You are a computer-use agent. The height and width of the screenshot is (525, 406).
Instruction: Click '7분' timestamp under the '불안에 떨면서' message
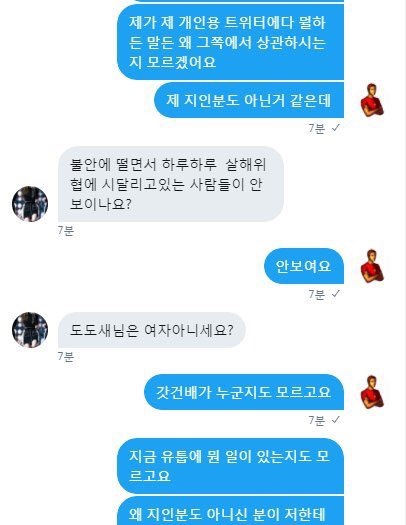[66, 231]
